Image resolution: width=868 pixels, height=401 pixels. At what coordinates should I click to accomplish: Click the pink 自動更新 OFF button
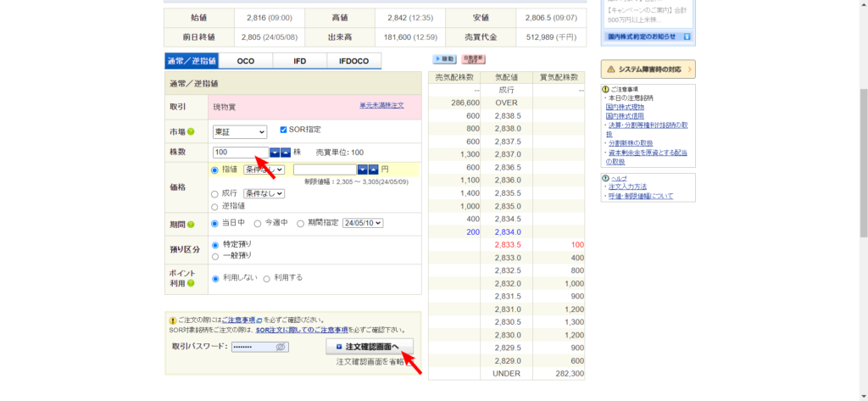473,59
